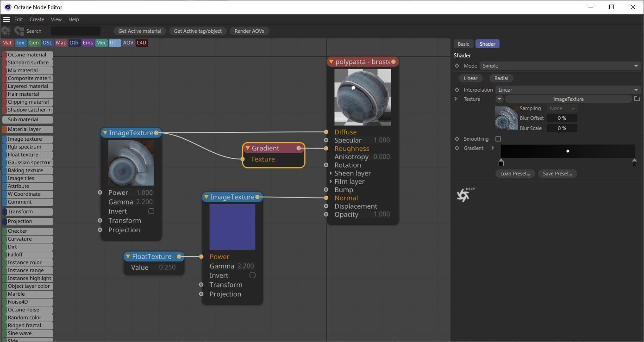Choose the Radial gradient type
This screenshot has height=342, width=644.
pyautogui.click(x=501, y=78)
